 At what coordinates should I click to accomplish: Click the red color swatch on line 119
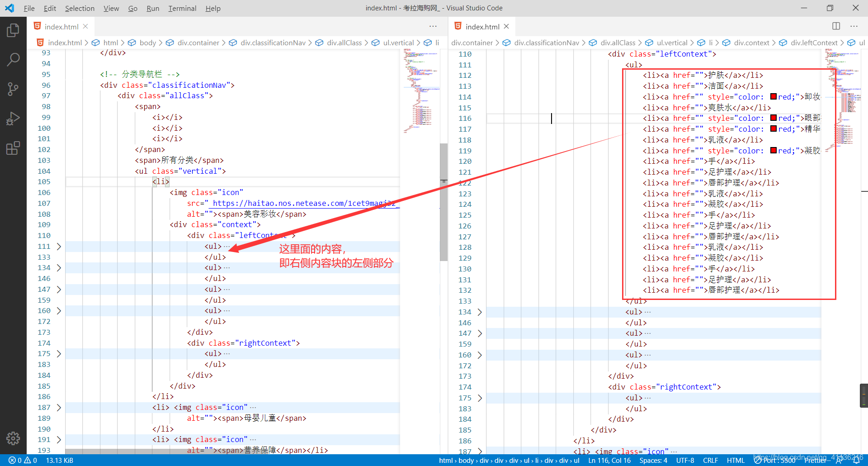click(774, 150)
